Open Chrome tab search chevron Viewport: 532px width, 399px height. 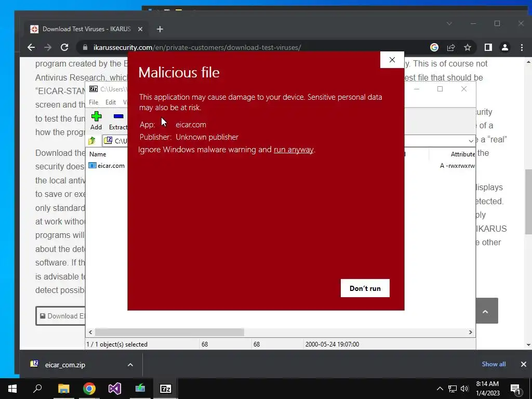449,23
